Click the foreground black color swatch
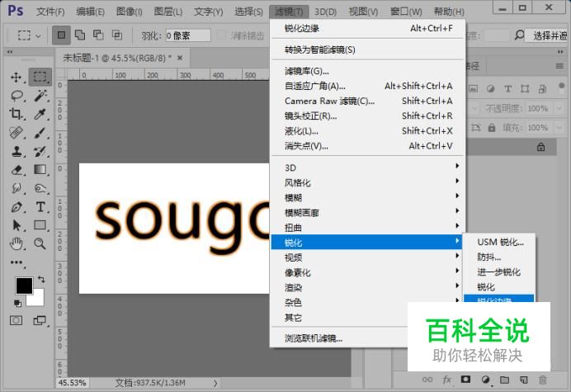571x392 pixels. (x=24, y=286)
